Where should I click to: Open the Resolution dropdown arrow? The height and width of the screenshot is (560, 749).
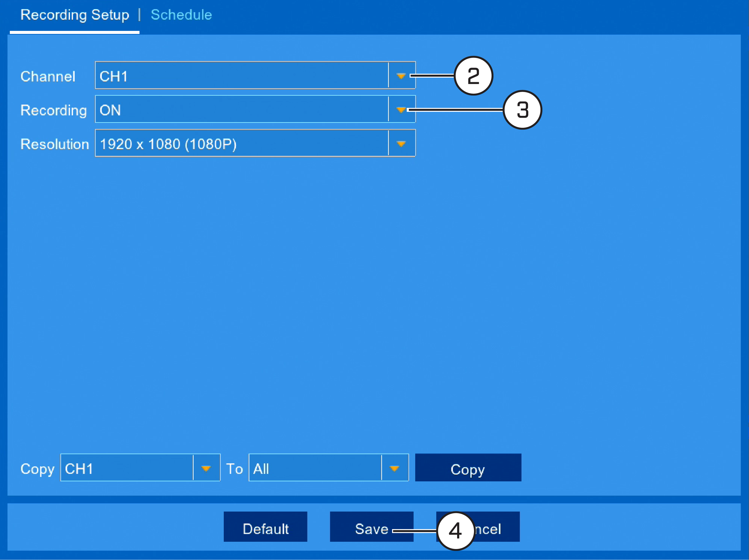(x=401, y=143)
